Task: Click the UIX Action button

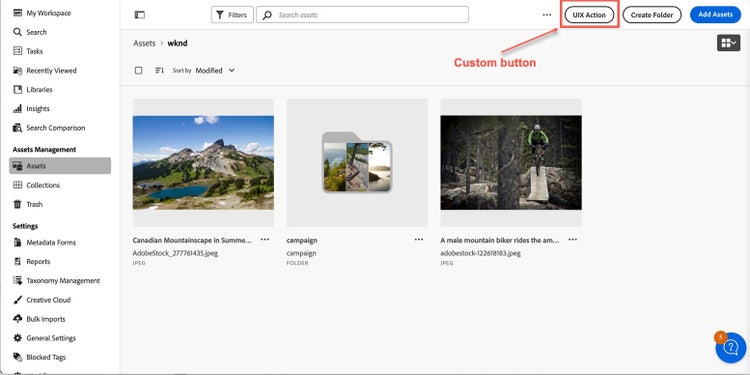Action: tap(589, 15)
